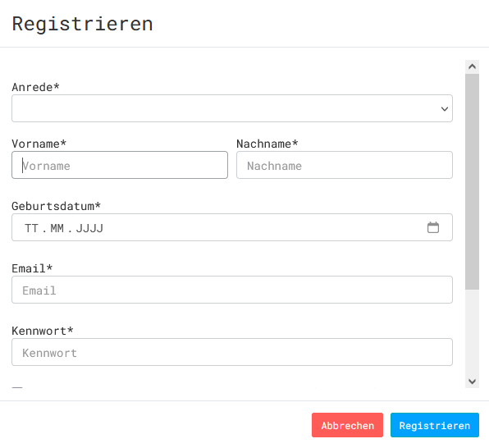Screen dimensions: 489x448
Task: Focus the Vorname text field
Action: 120,165
